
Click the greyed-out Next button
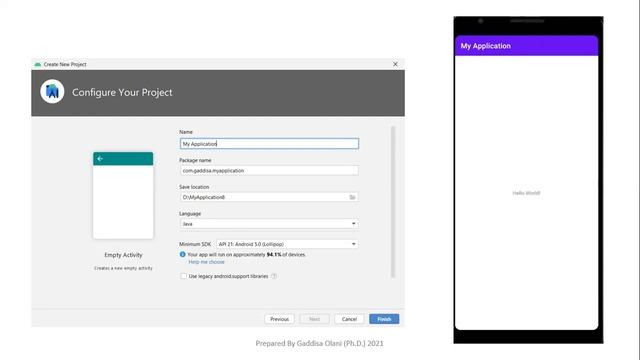[x=314, y=319]
